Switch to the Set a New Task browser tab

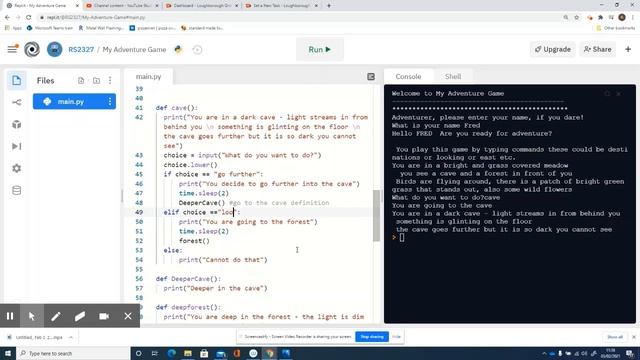pyautogui.click(x=282, y=6)
